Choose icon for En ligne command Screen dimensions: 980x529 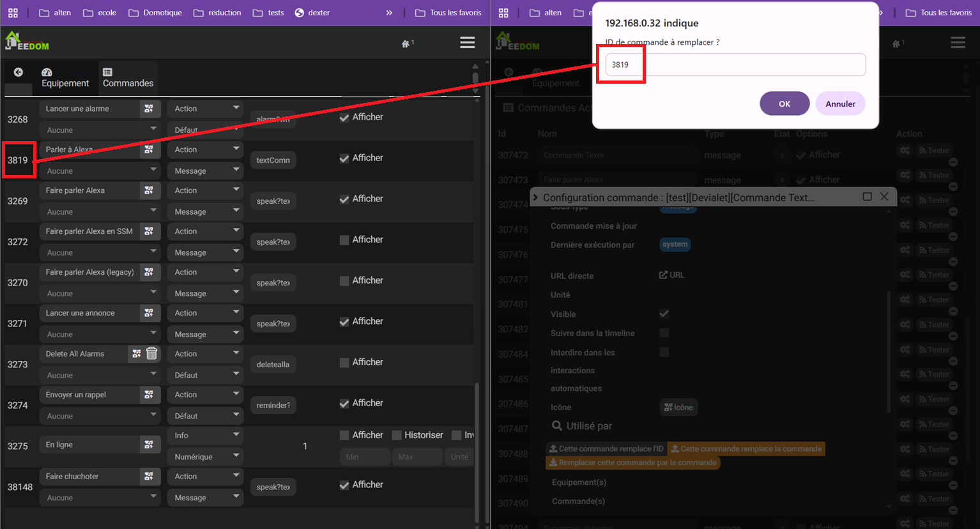tap(149, 445)
